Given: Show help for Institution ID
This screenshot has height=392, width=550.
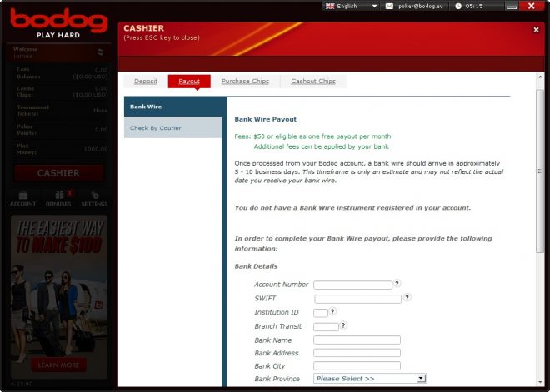Looking at the screenshot, I should [x=332, y=311].
